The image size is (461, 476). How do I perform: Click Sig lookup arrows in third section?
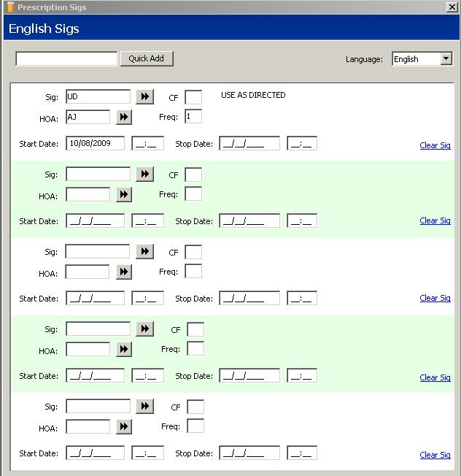coord(144,252)
